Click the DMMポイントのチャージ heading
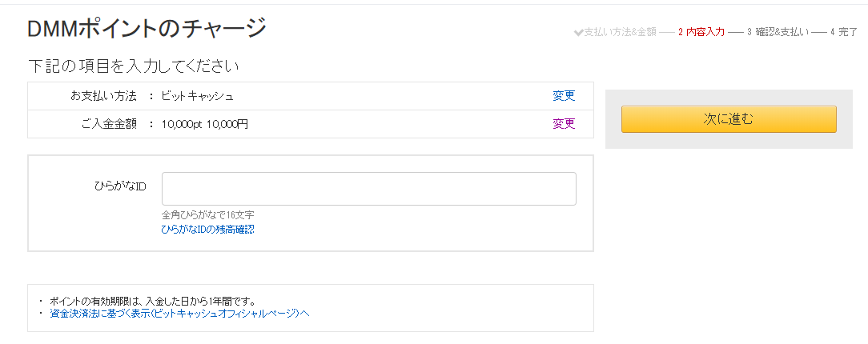The width and height of the screenshot is (868, 344). [147, 29]
